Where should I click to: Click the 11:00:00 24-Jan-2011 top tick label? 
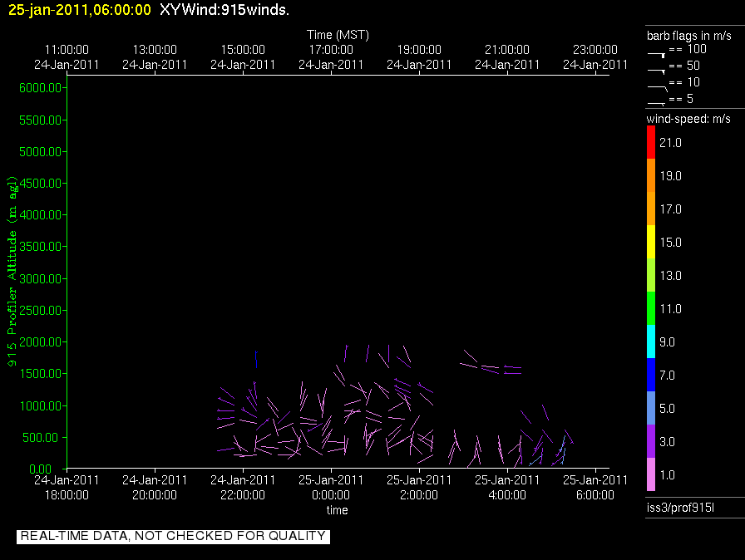pyautogui.click(x=67, y=57)
